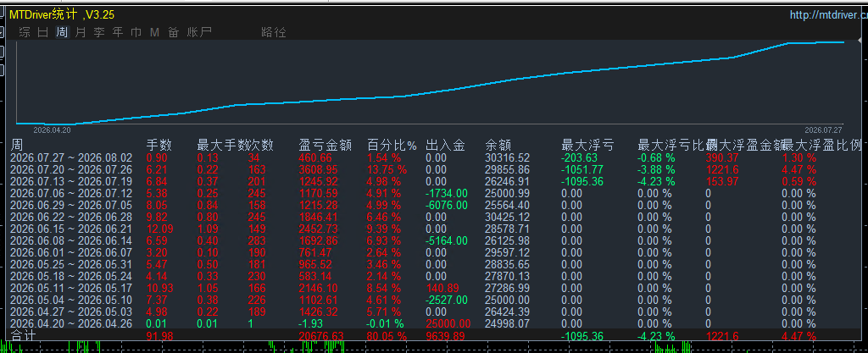868x353 pixels.
Task: Switch to the 日 daily tab
Action: (x=43, y=32)
